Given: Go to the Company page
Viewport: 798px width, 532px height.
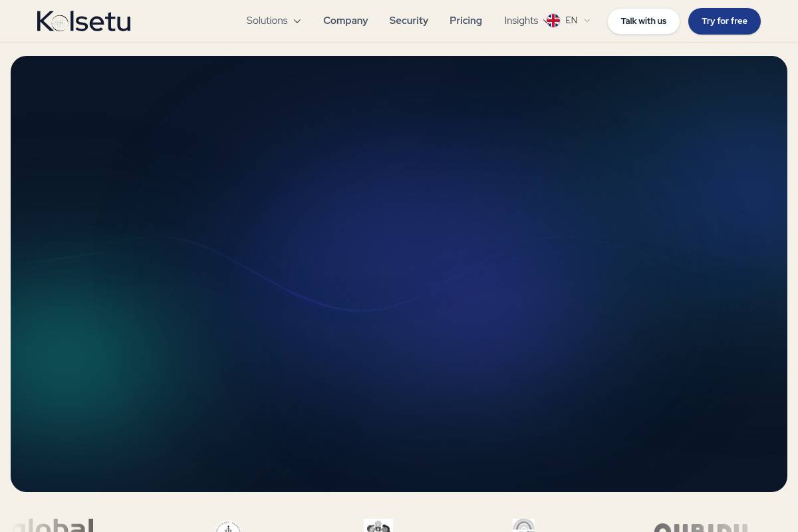Looking at the screenshot, I should pos(345,21).
